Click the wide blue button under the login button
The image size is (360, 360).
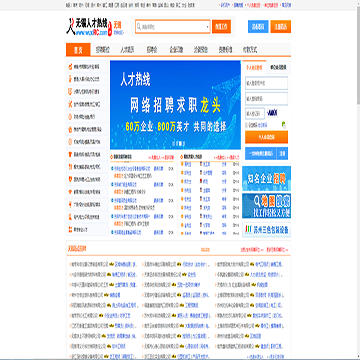tap(261, 154)
